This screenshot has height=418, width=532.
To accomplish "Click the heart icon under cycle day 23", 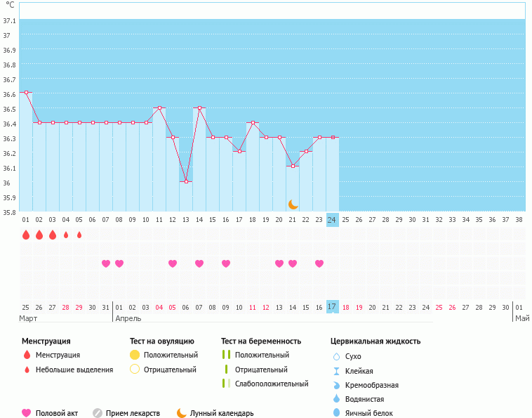I will [319, 263].
